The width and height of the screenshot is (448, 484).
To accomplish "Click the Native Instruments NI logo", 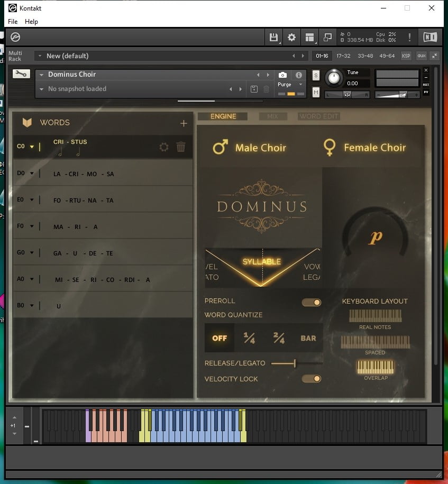I will tap(430, 38).
